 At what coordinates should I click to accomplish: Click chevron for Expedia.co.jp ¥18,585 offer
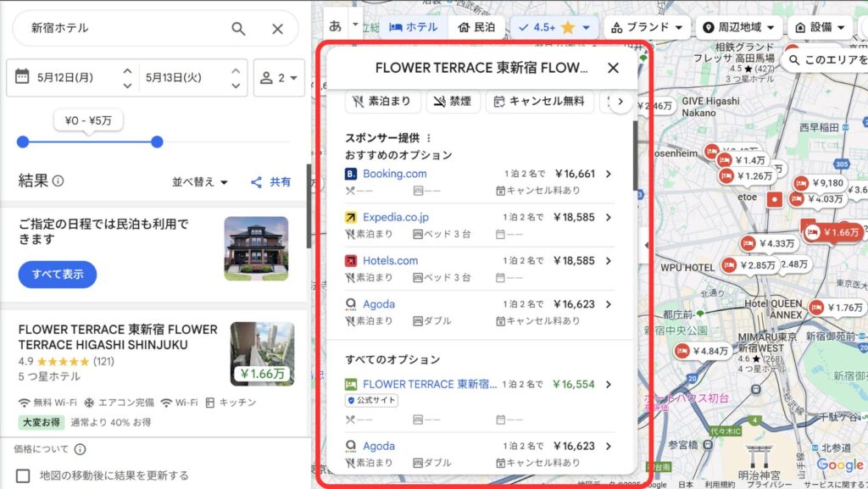(609, 218)
